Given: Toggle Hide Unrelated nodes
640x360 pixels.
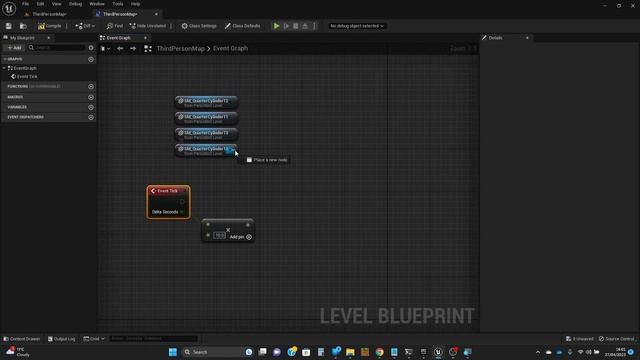Looking at the screenshot, I should click(148, 26).
